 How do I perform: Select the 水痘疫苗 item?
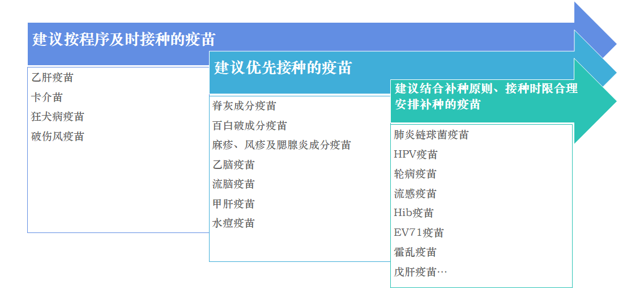tap(233, 223)
